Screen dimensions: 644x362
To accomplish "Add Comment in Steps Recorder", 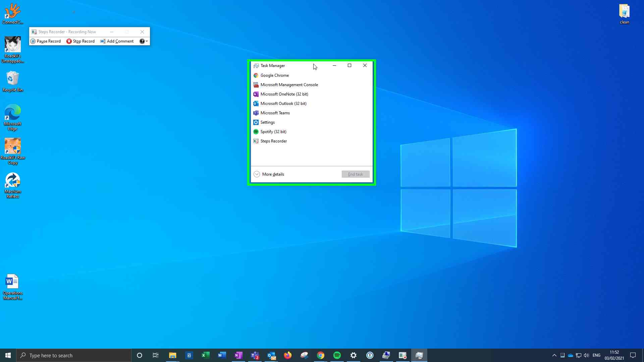I will (117, 41).
